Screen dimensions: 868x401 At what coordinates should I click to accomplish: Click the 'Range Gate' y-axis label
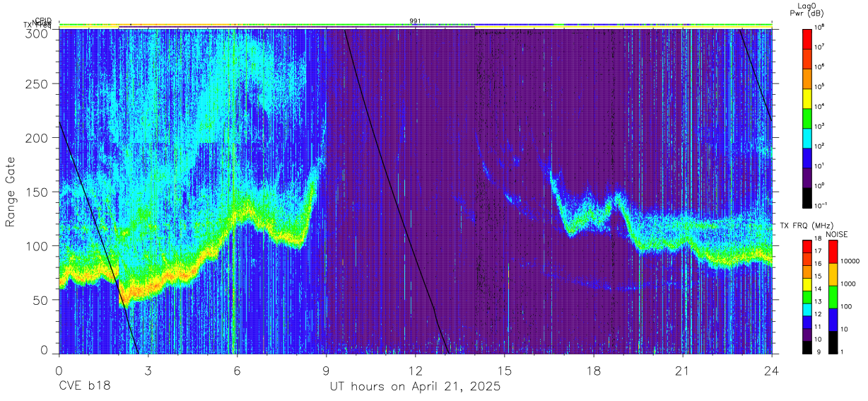pos(11,192)
